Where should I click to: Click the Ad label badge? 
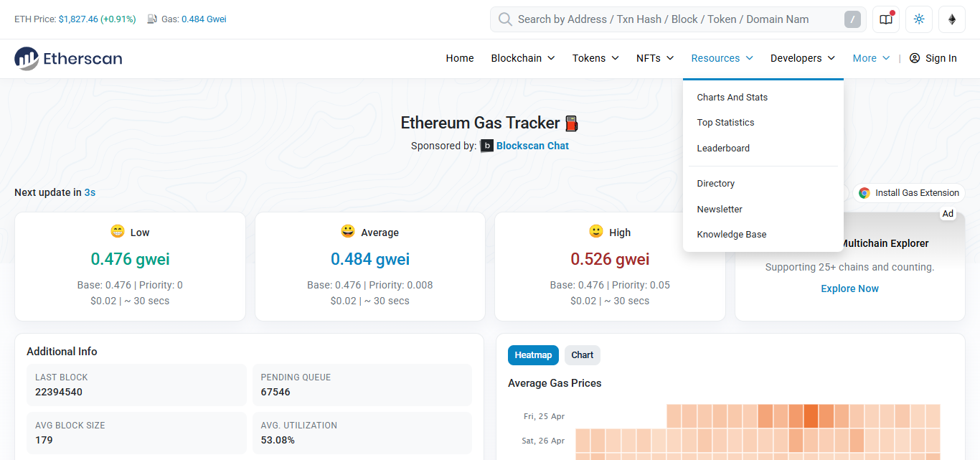pos(948,213)
